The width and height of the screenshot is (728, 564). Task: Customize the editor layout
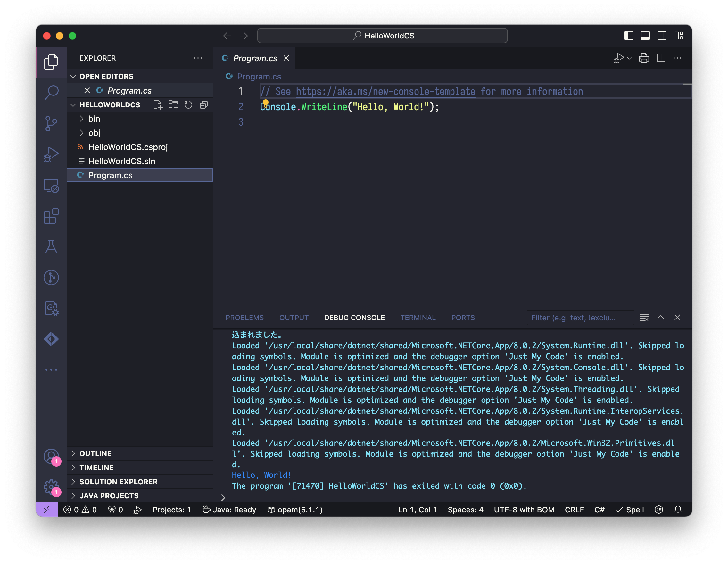click(x=679, y=36)
